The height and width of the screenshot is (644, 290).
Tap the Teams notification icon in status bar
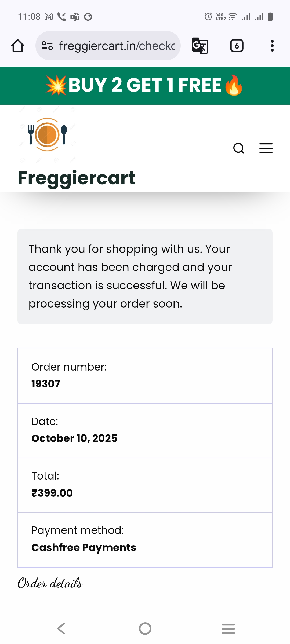tap(75, 17)
